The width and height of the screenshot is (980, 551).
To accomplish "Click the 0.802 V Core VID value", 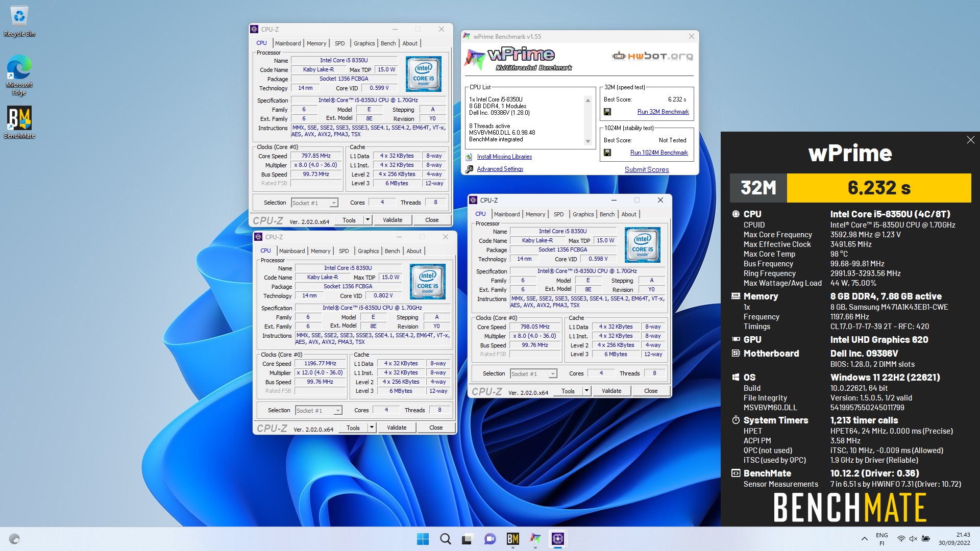I will [383, 295].
